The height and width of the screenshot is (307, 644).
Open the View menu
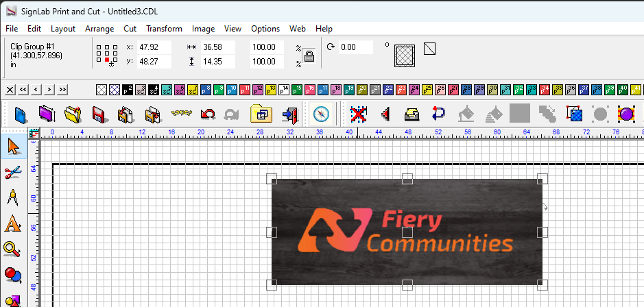232,29
